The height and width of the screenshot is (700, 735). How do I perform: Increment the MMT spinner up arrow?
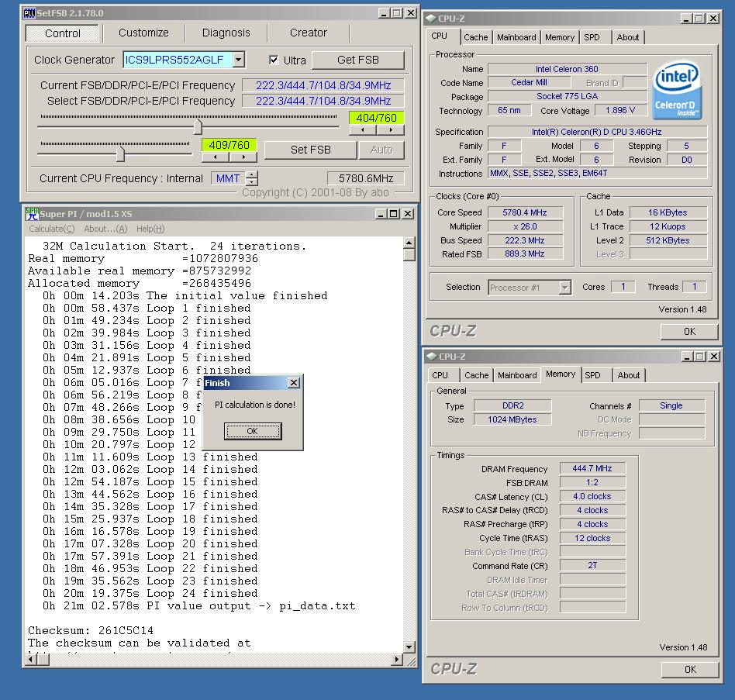[252, 174]
